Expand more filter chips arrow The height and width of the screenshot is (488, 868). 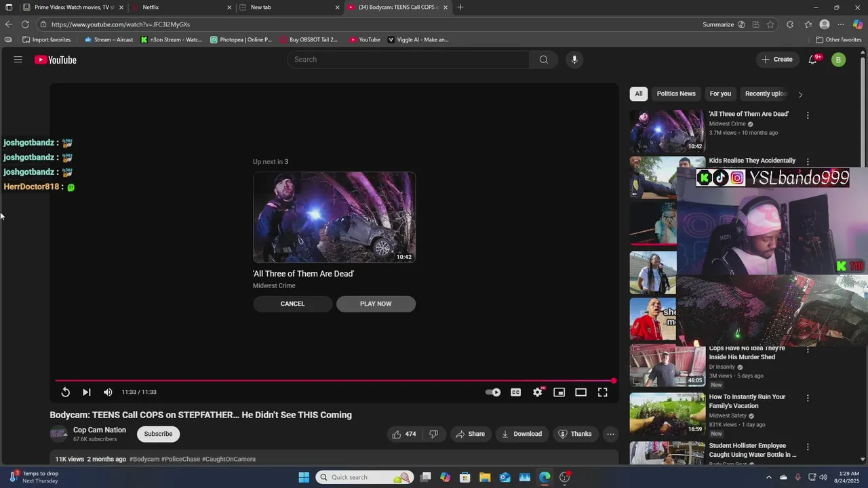pyautogui.click(x=800, y=94)
